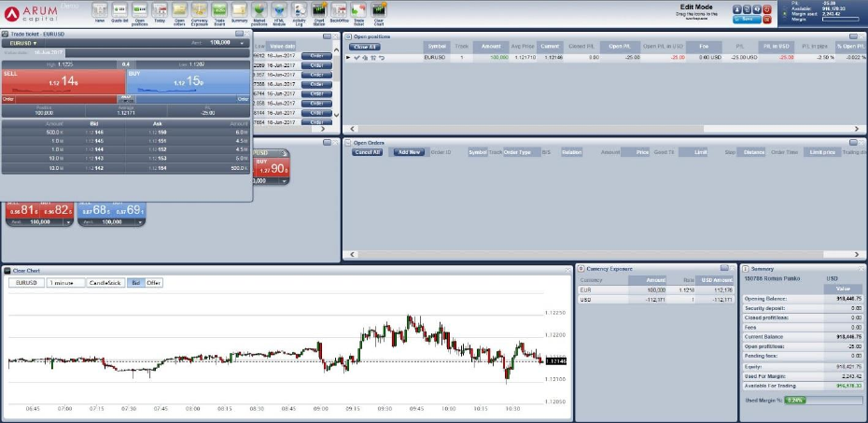Click the Order button under the BUY tile
Image resolution: width=868 pixels, height=423 pixels.
(x=243, y=99)
